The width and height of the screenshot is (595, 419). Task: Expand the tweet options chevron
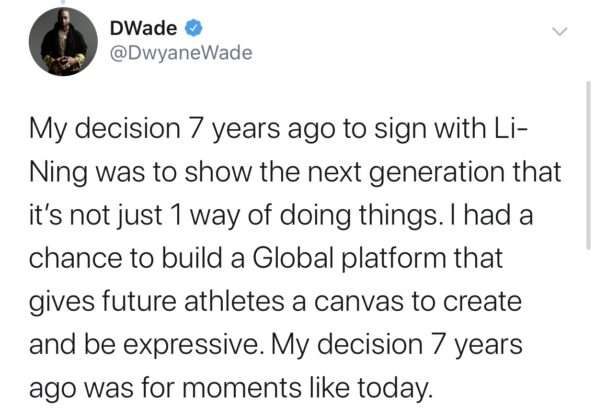pos(559,32)
